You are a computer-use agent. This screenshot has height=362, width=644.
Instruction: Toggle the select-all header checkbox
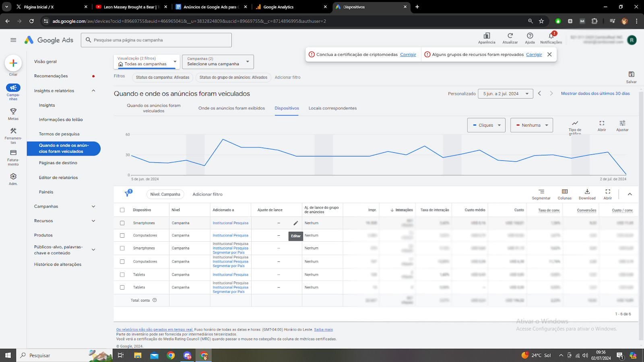tap(122, 210)
